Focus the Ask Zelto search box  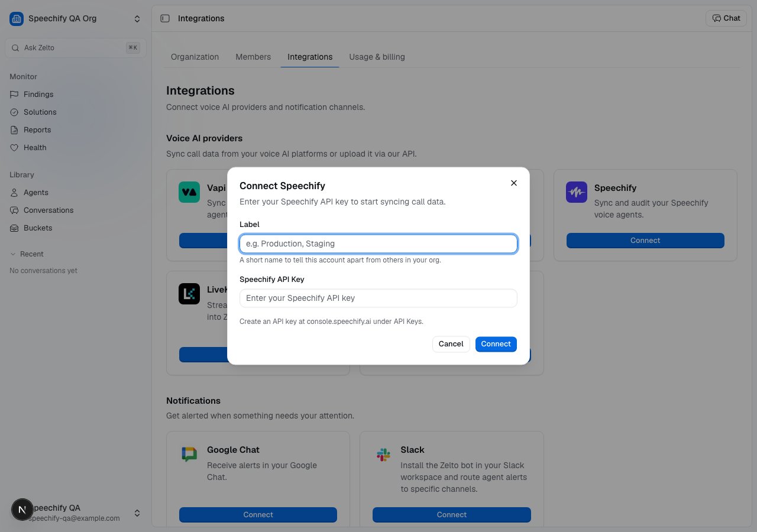click(76, 48)
